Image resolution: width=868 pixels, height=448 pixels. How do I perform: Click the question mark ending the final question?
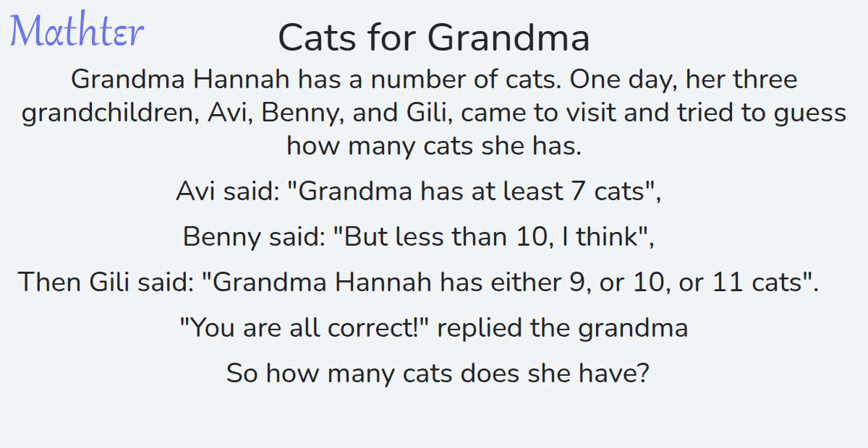coord(639,374)
